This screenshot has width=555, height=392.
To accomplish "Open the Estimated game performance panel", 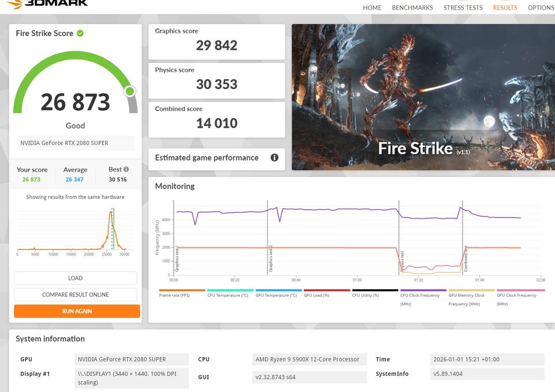I will point(216,159).
